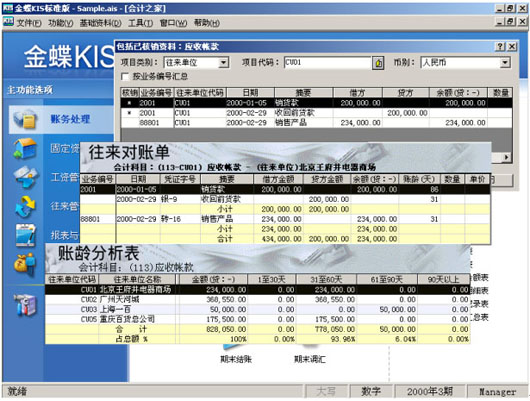Screen dimensions: 530x401
Task: Click the dialog help question-mark button
Action: click(x=500, y=47)
